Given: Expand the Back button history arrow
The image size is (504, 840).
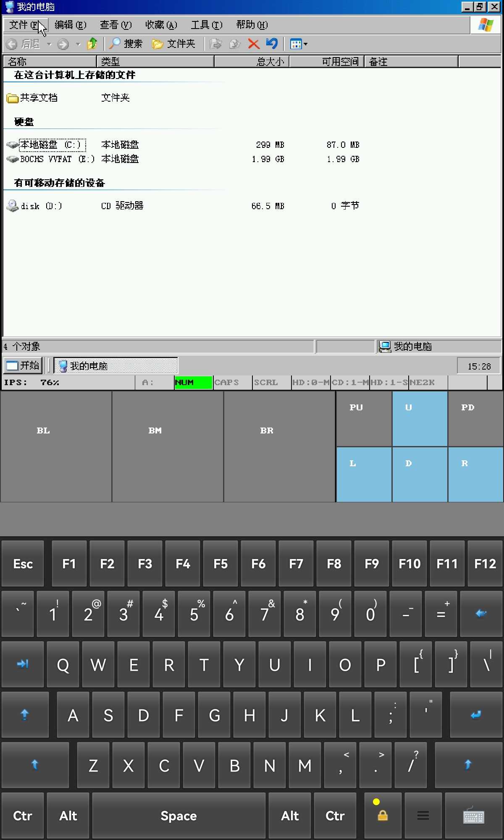Looking at the screenshot, I should point(49,44).
